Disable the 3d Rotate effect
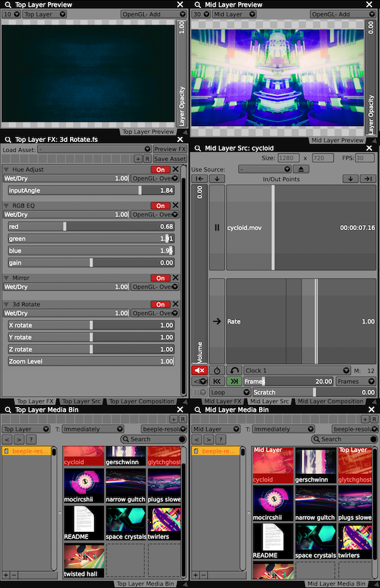 coord(160,304)
